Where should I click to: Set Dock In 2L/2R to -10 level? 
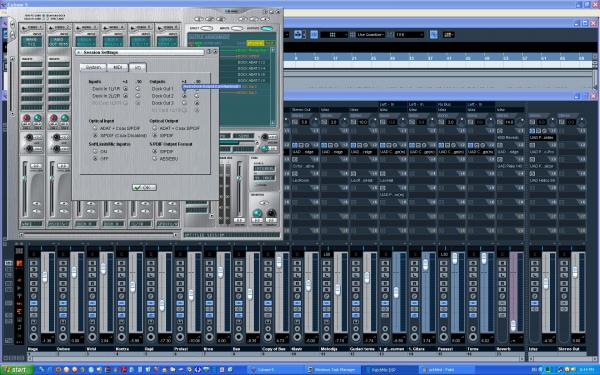pos(138,95)
